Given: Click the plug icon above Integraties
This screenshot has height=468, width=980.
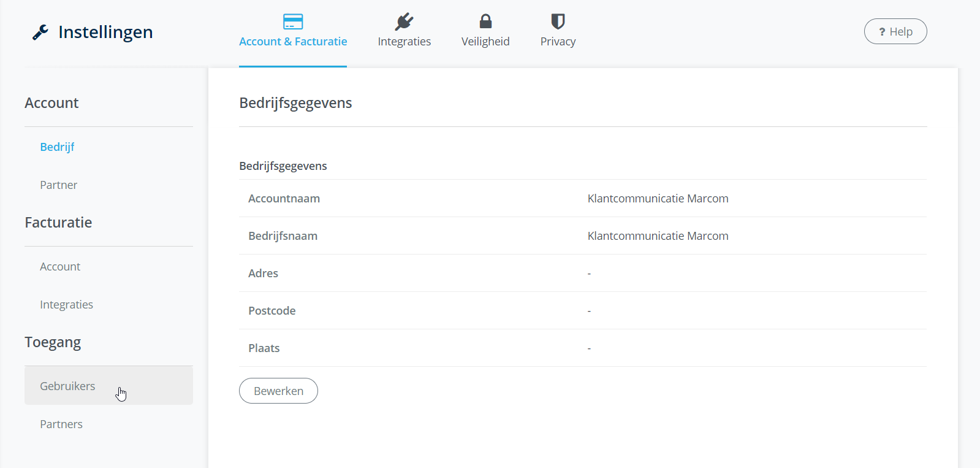Looking at the screenshot, I should (x=404, y=21).
